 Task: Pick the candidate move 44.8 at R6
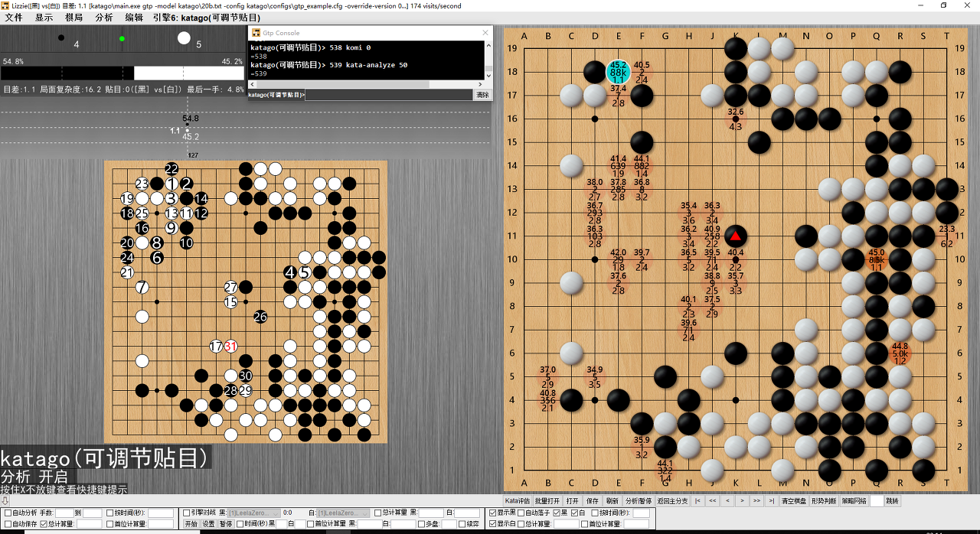click(x=900, y=353)
